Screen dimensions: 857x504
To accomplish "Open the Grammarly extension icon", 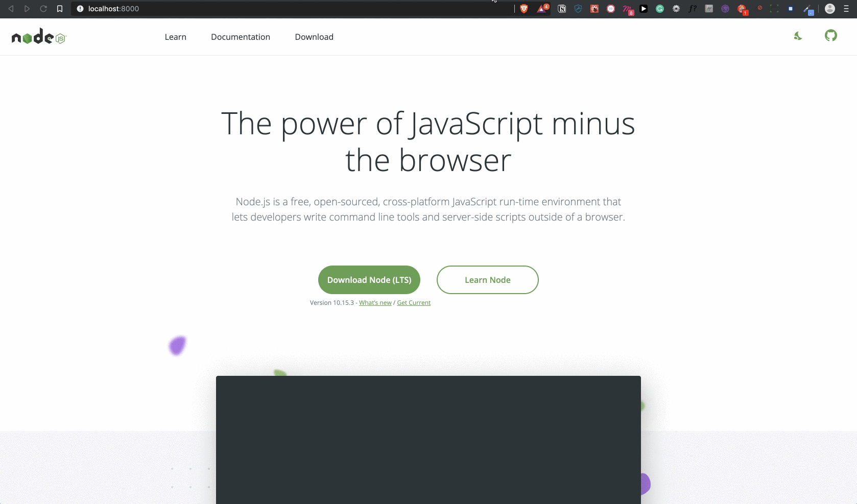I will (660, 9).
